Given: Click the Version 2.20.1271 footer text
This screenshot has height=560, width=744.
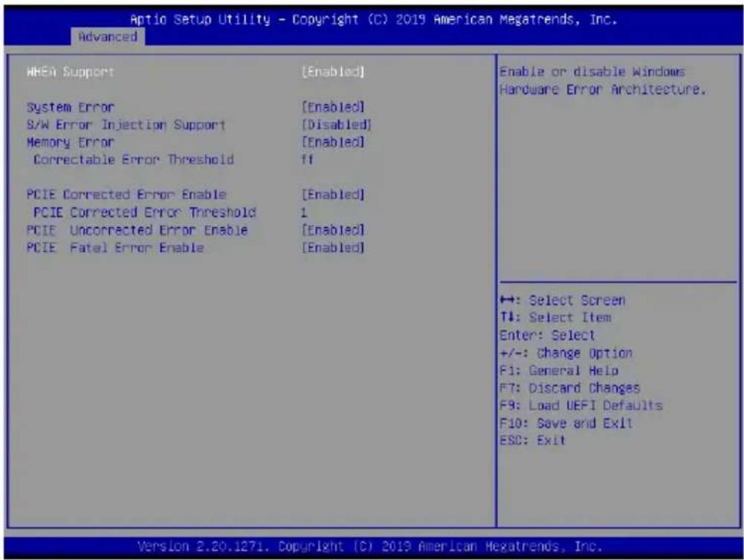Looking at the screenshot, I should 369,546.
